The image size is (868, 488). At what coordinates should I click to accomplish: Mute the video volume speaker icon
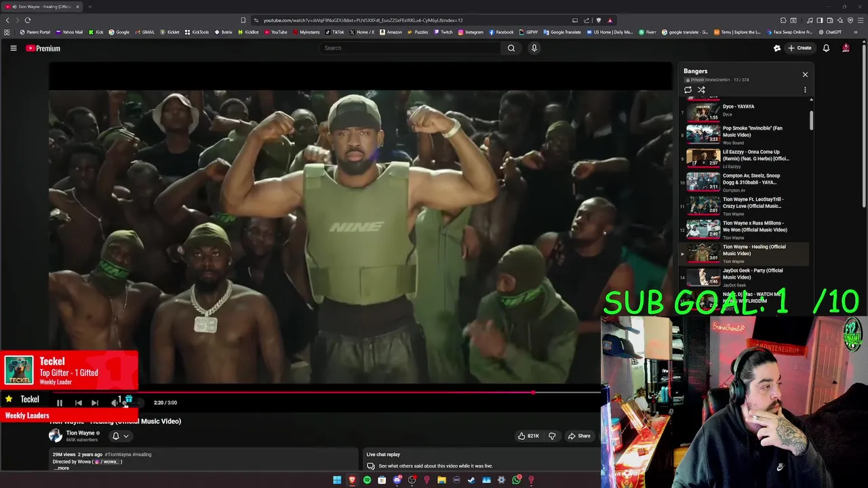[115, 403]
